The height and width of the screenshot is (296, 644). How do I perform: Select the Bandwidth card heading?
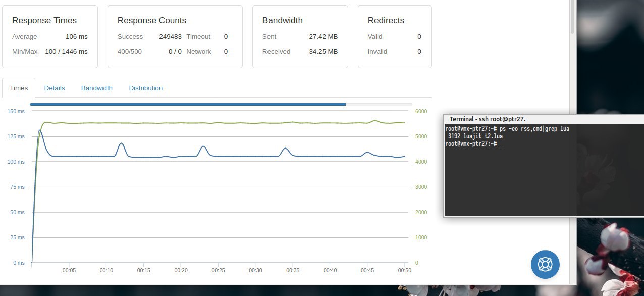(283, 21)
